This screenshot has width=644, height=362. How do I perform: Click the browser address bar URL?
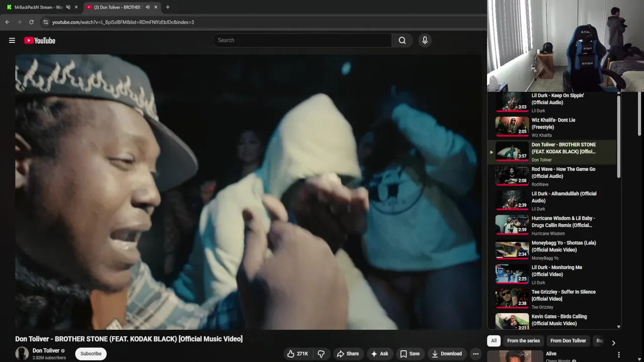(x=123, y=22)
